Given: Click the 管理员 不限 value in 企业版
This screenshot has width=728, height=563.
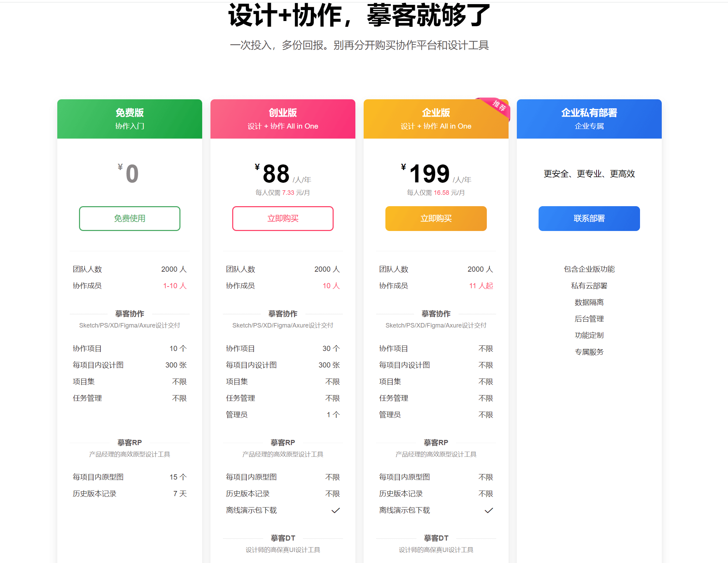Looking at the screenshot, I should click(486, 415).
